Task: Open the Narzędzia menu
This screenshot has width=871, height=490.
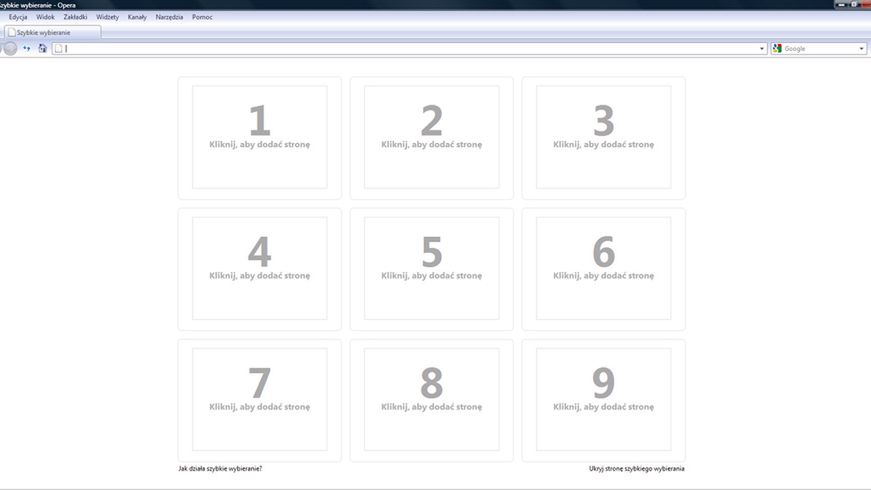Action: [x=169, y=17]
